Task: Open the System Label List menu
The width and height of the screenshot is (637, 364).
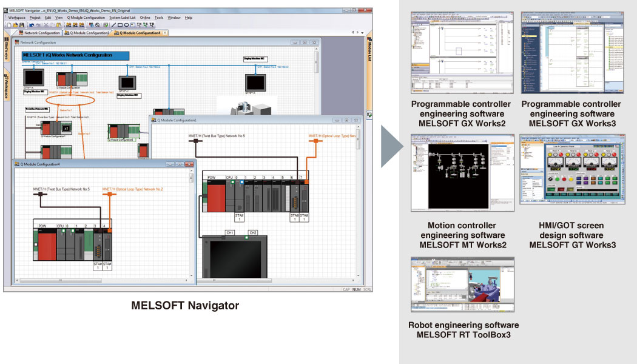Action: coord(123,18)
